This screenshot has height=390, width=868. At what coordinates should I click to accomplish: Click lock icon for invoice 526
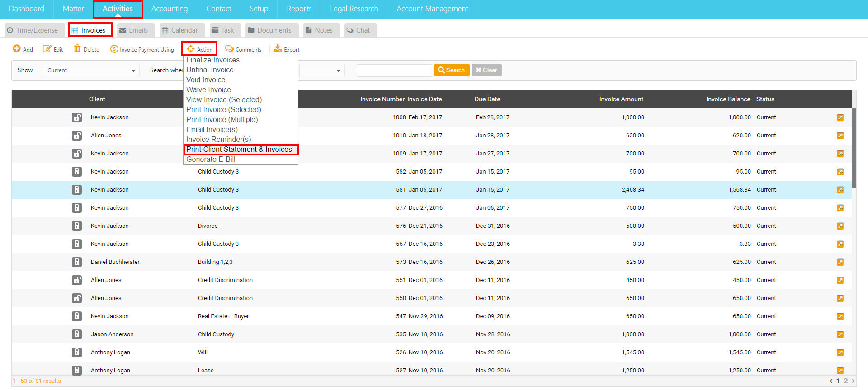(77, 352)
